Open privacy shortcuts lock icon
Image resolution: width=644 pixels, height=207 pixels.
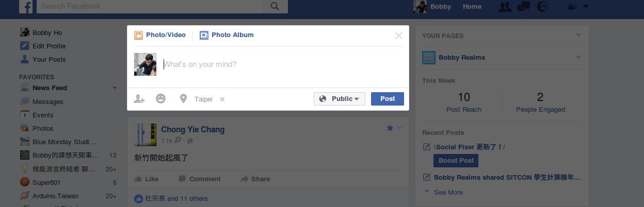pyautogui.click(x=572, y=7)
